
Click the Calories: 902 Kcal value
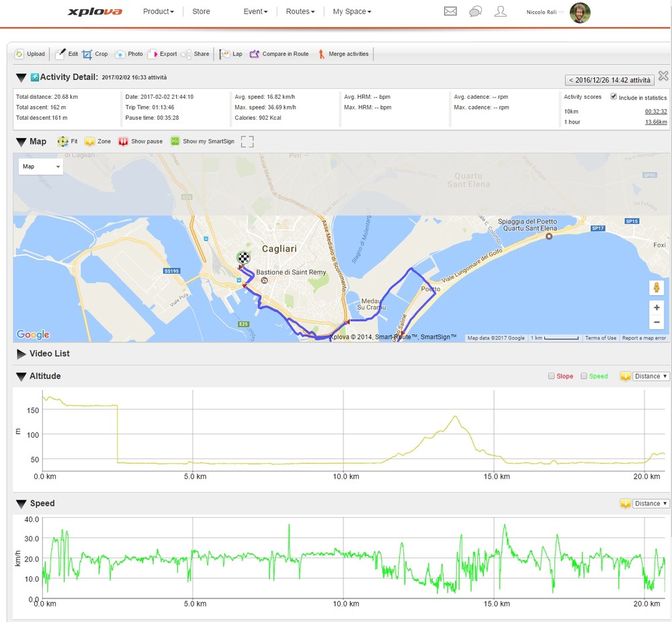258,118
